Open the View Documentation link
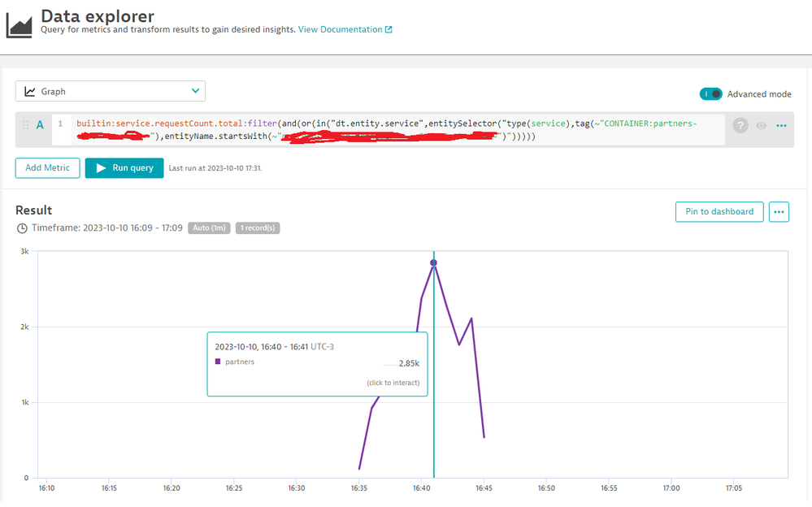This screenshot has height=507, width=812. 340,29
